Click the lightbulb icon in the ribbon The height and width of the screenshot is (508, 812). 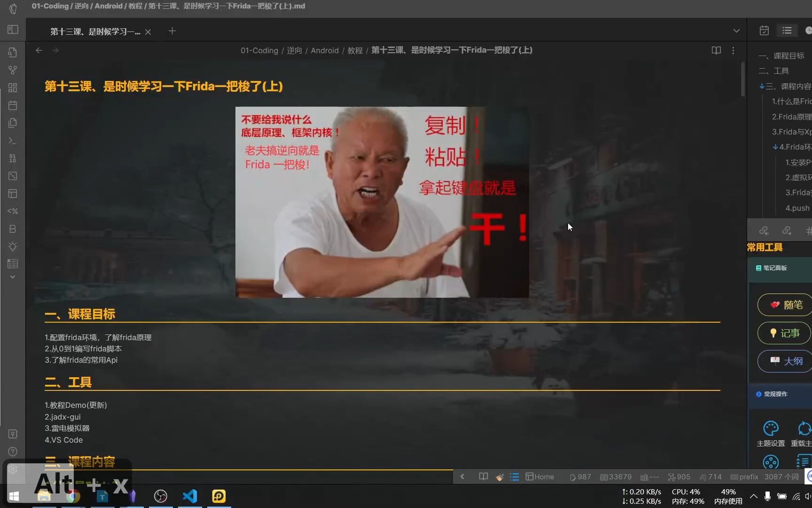click(13, 246)
